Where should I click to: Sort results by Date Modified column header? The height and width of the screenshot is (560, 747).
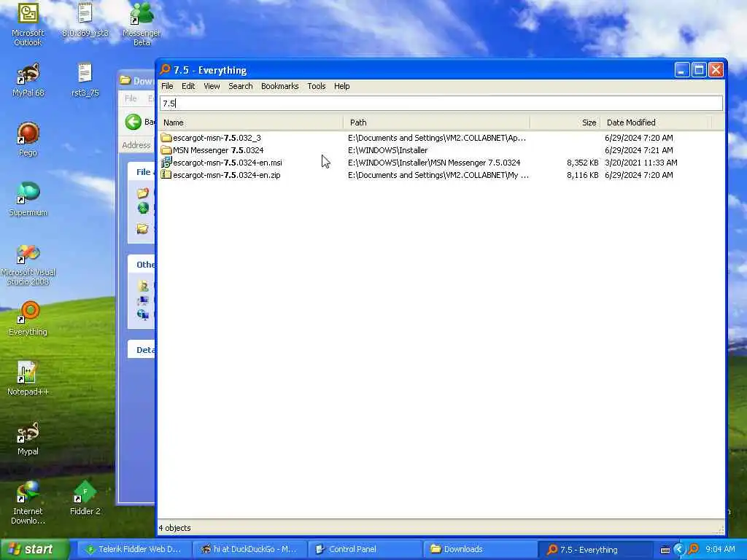656,122
